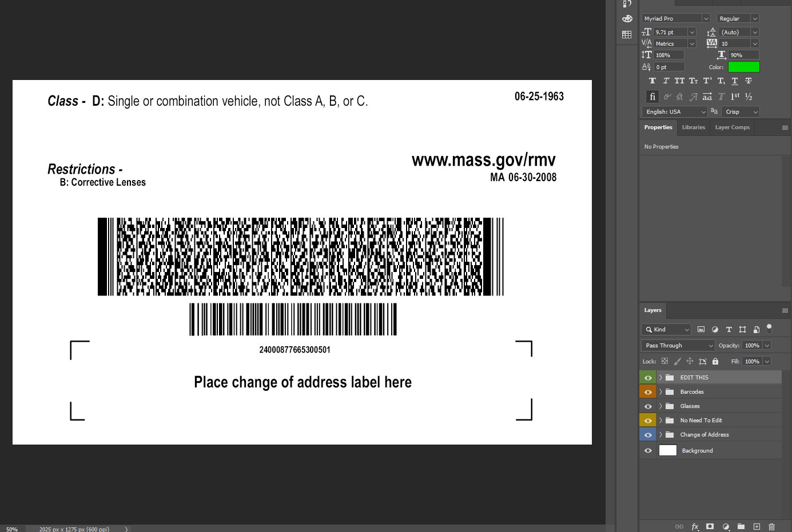The height and width of the screenshot is (532, 792).
Task: Apply Subscript text style
Action: [721, 81]
